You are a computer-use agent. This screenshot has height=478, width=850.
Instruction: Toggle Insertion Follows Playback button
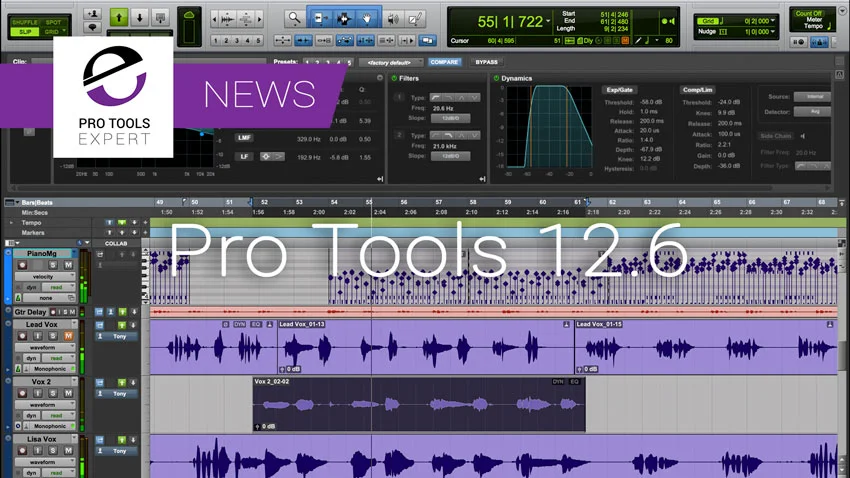point(407,40)
